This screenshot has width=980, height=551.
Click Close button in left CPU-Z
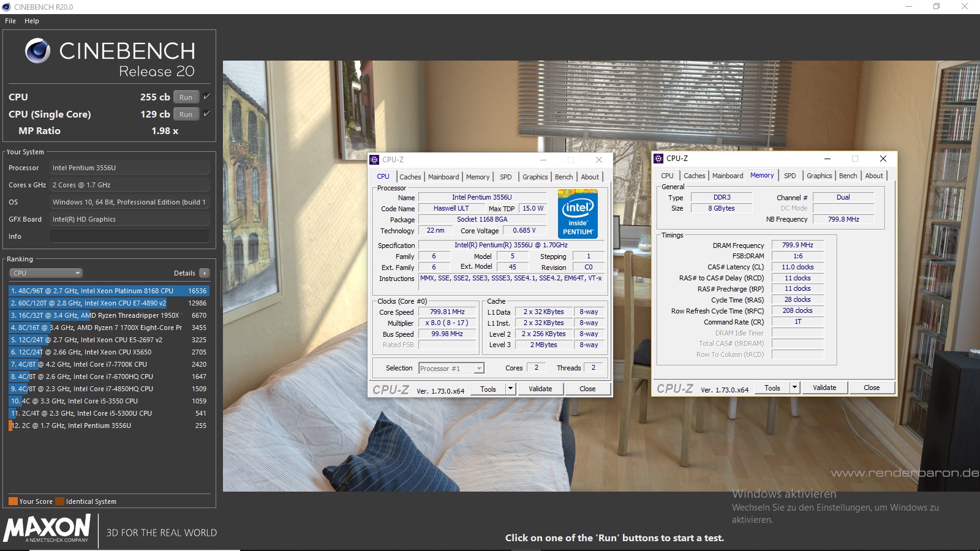tap(587, 389)
